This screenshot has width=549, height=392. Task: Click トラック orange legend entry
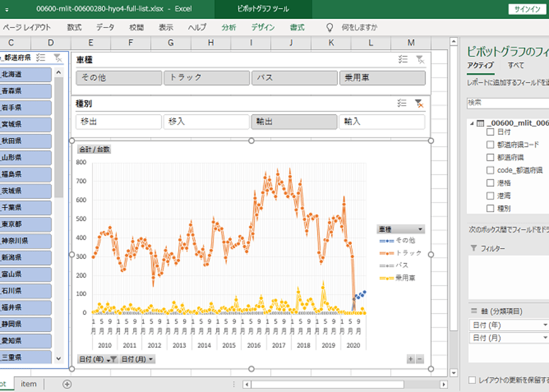[x=400, y=252]
